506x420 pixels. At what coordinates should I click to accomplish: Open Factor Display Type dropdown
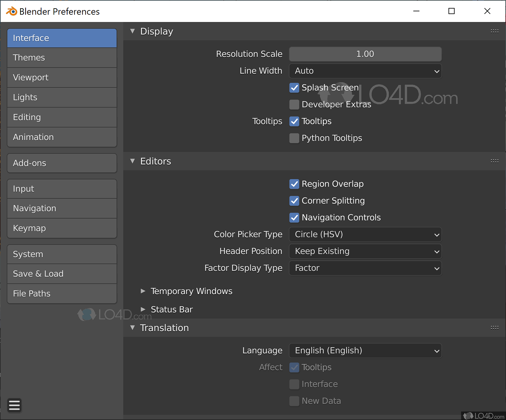point(365,268)
